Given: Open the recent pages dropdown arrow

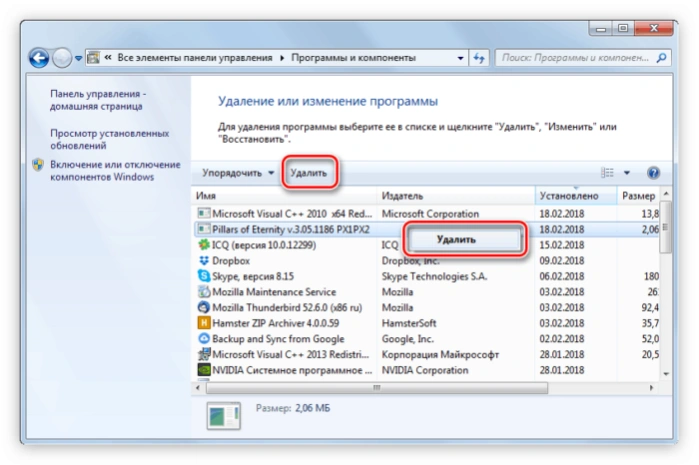Looking at the screenshot, I should (x=78, y=58).
